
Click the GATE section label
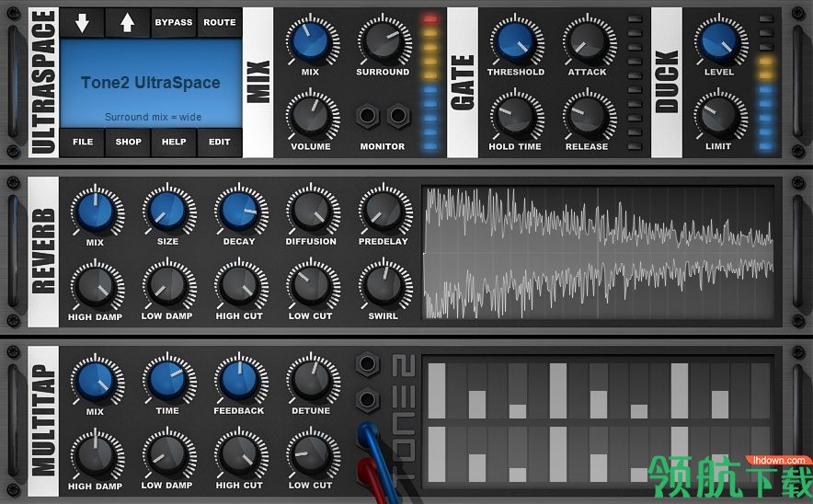[x=463, y=82]
